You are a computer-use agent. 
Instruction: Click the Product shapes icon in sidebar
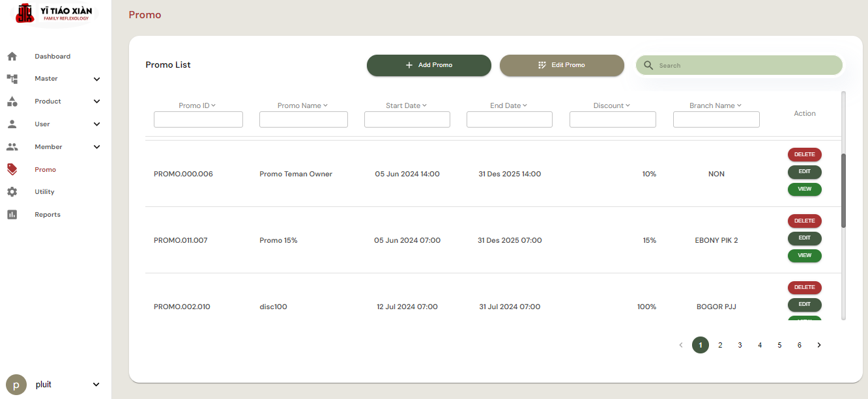click(12, 102)
